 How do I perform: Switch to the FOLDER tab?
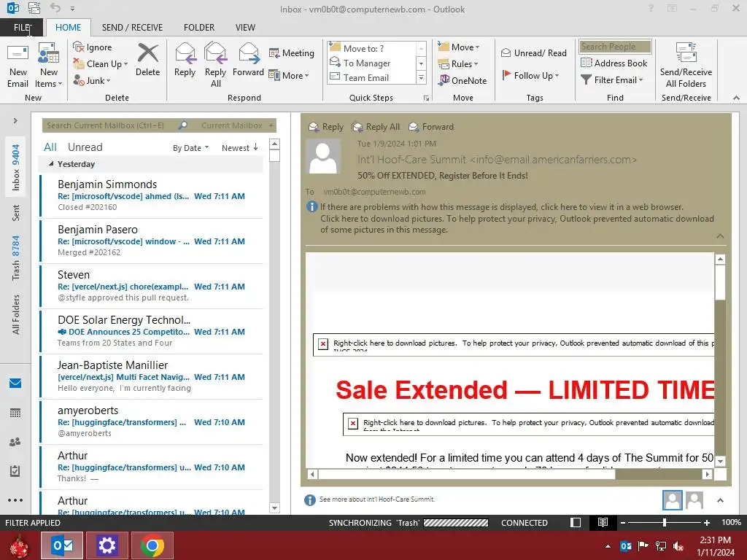coord(199,27)
